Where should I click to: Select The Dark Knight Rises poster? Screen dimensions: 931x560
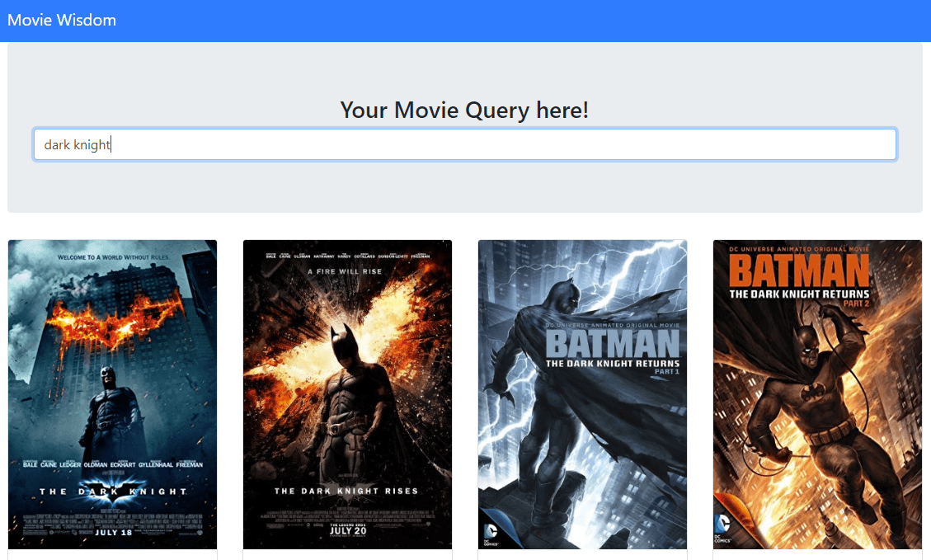click(348, 394)
